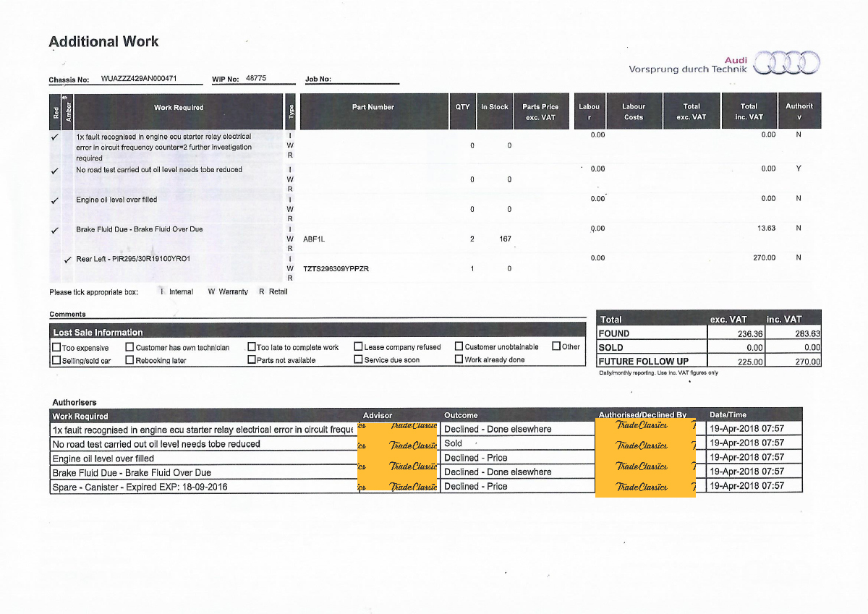Click 'Brake Fluid Due' work required row
Screen dimensions: 868x614
coord(140,229)
